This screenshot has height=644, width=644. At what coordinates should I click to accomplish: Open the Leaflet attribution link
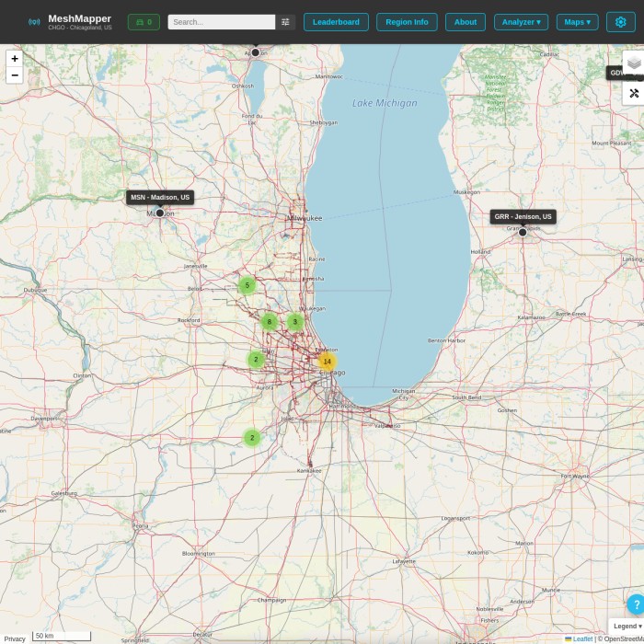point(581,638)
